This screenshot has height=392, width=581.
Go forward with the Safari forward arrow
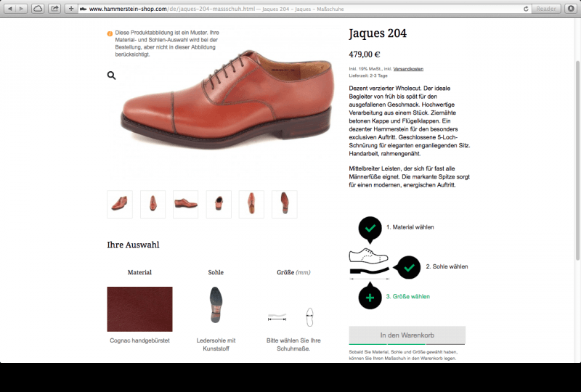[x=22, y=9]
